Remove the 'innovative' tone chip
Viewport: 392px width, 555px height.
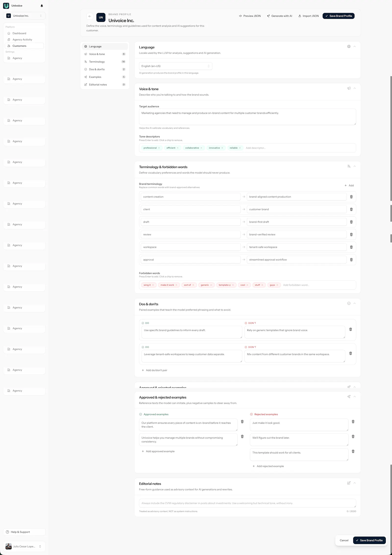tap(222, 148)
